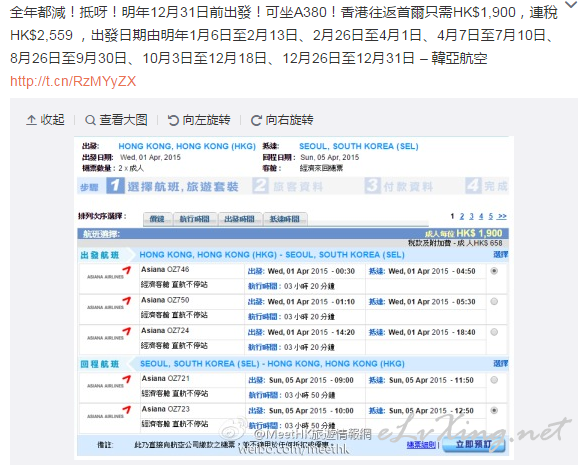This screenshot has height=465, width=582.
Task: Select the Asiana OZ746 flight radio button
Action: pos(494,271)
